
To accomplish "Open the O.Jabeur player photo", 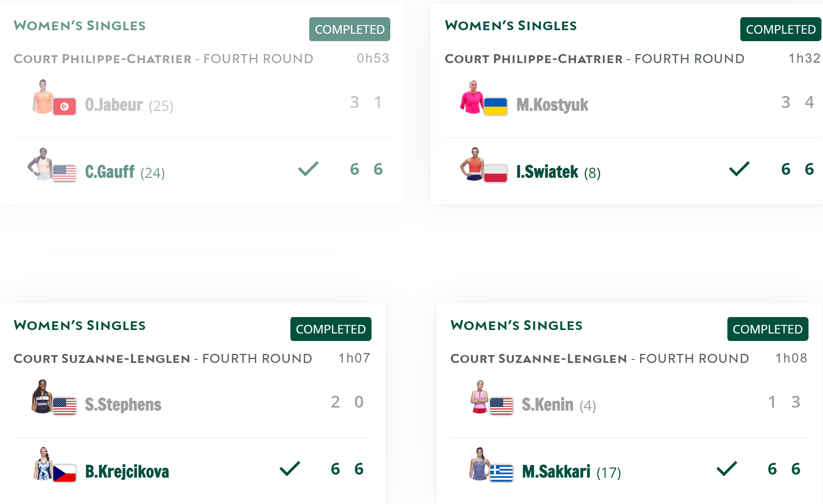I will pos(43,97).
